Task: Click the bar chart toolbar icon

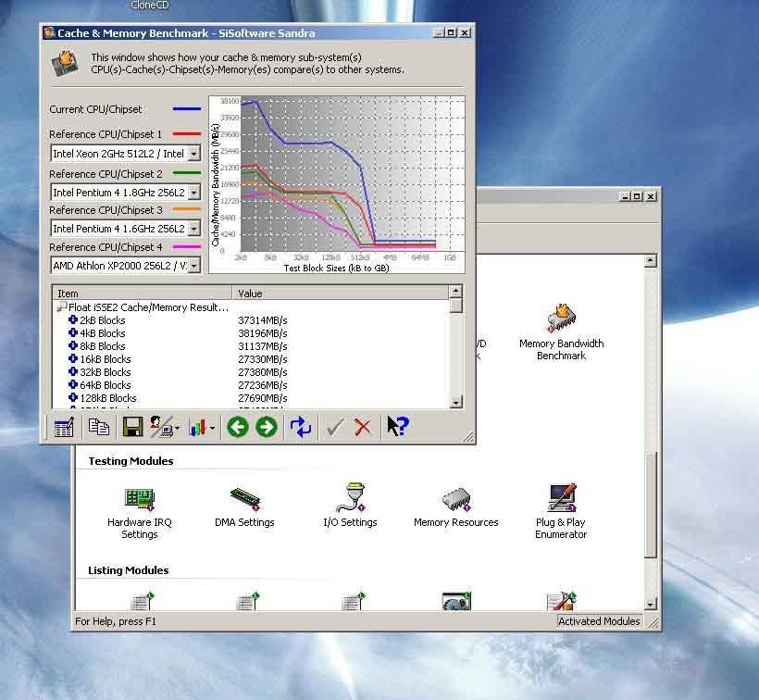Action: point(197,428)
